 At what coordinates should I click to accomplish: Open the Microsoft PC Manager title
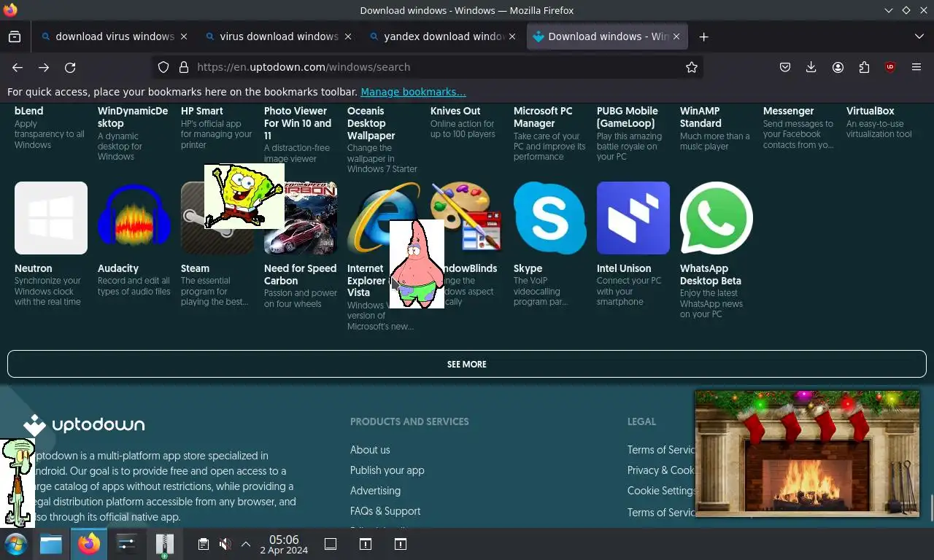tap(543, 117)
